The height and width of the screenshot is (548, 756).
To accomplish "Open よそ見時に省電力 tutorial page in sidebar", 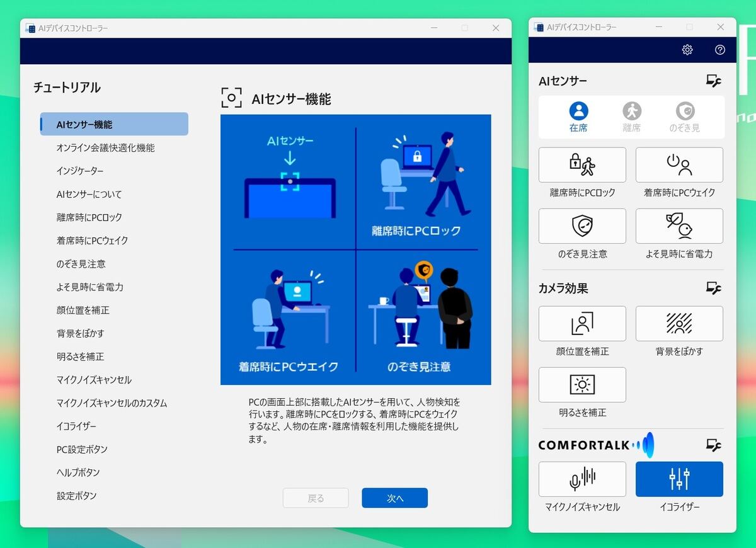I will pyautogui.click(x=90, y=287).
